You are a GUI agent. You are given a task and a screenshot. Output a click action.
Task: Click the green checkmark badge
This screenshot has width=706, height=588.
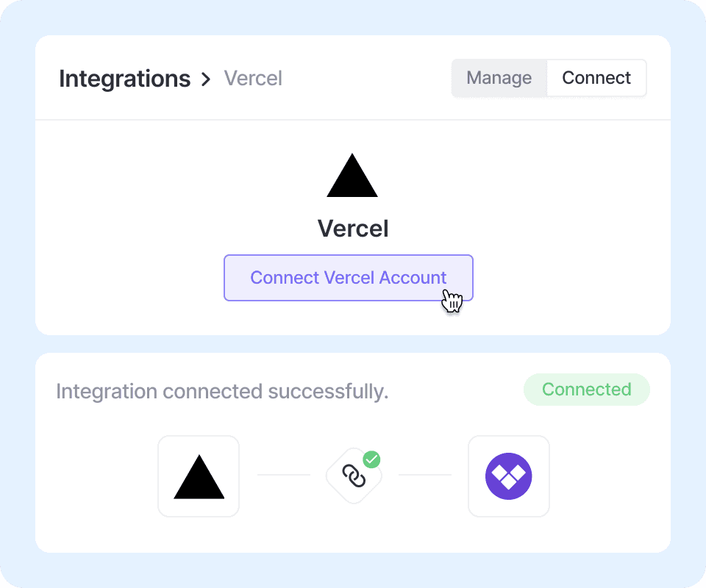click(372, 460)
